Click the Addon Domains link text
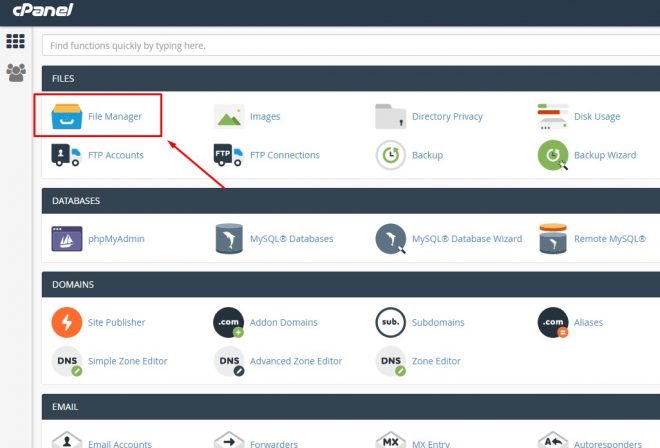The image size is (660, 448). [x=283, y=323]
